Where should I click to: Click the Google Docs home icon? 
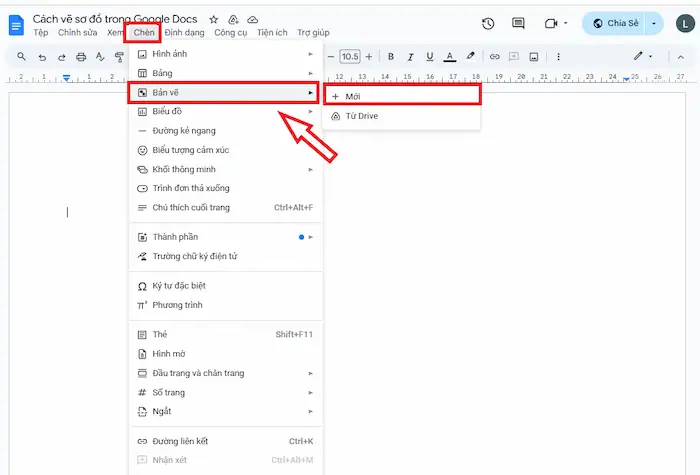(16, 25)
